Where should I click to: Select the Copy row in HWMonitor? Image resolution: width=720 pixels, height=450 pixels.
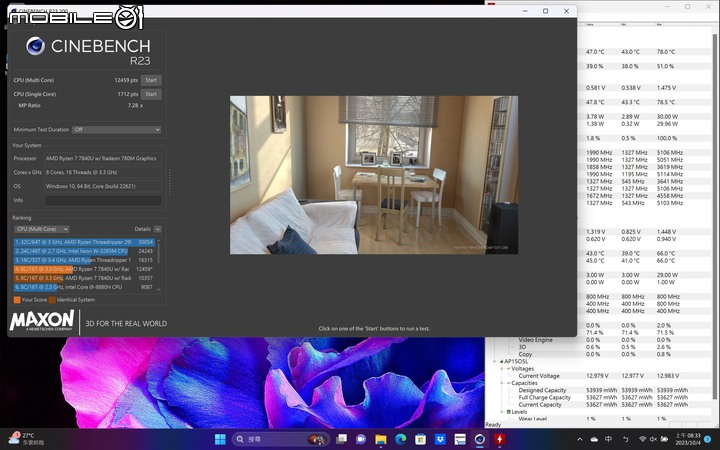pyautogui.click(x=525, y=354)
